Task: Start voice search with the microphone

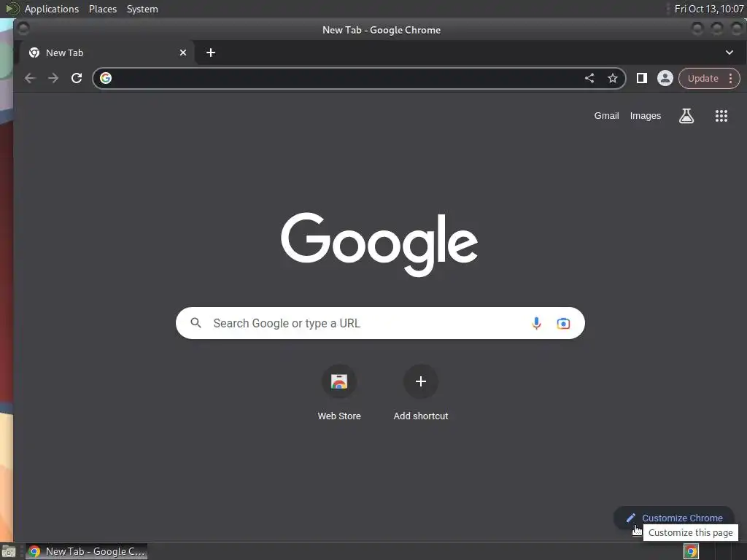Action: (536, 323)
